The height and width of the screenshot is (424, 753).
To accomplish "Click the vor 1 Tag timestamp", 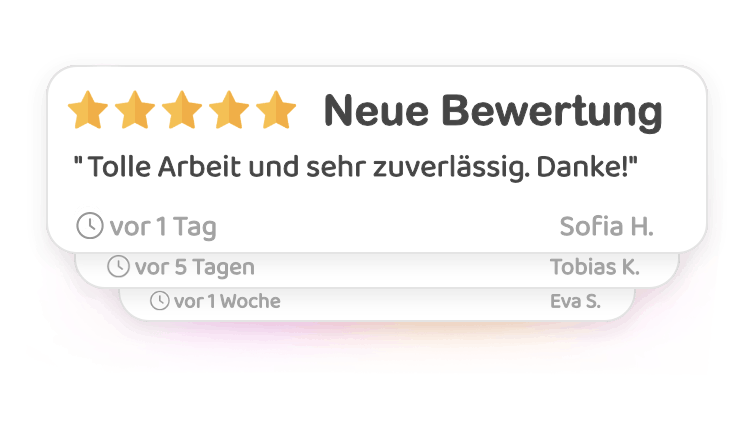I will tap(163, 226).
